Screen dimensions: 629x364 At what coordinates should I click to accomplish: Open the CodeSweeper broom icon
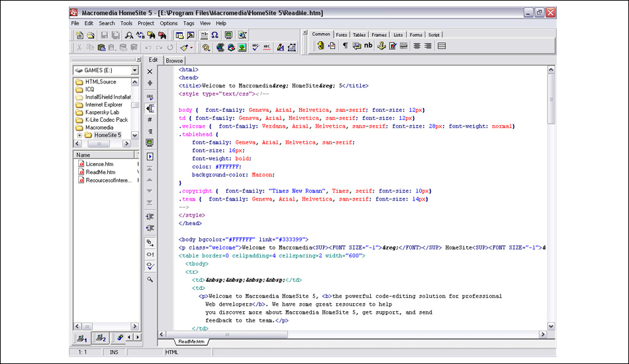[x=184, y=48]
